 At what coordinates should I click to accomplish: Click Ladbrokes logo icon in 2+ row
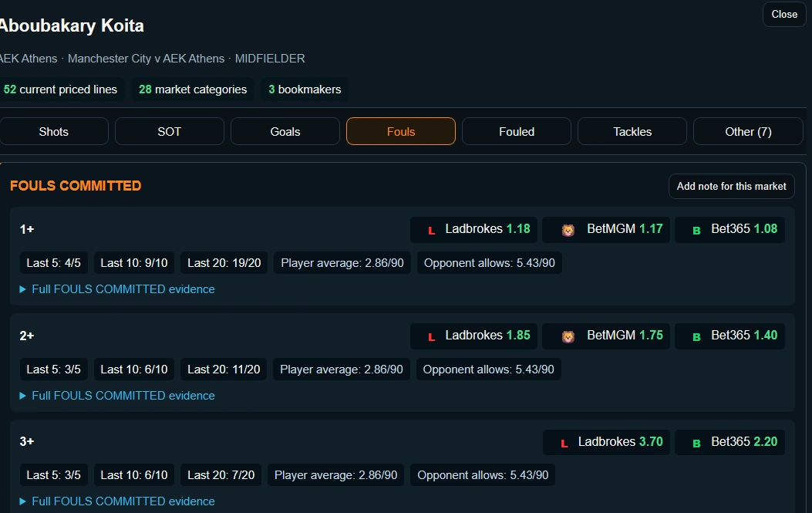coord(431,337)
